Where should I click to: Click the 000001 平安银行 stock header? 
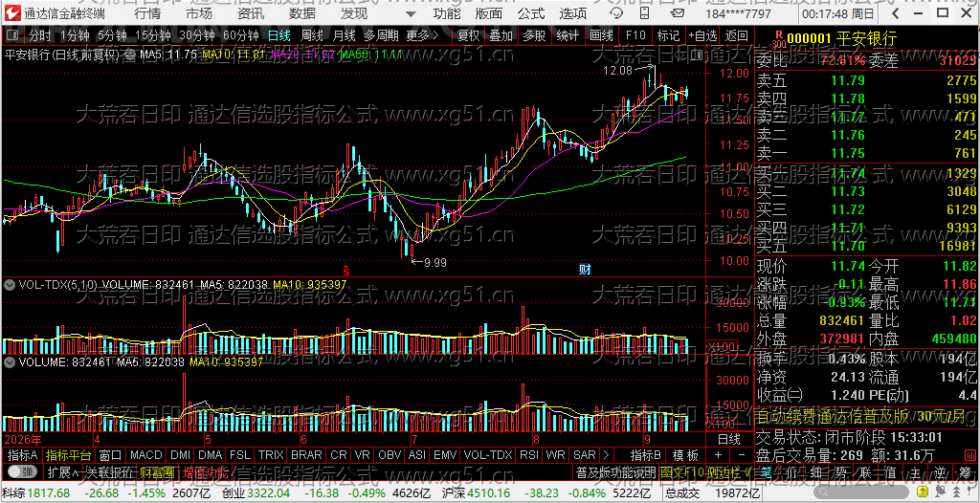(x=842, y=39)
